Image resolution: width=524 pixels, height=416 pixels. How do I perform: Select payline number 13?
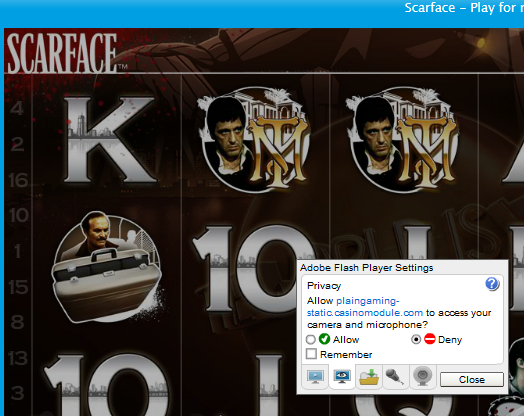[x=18, y=358]
